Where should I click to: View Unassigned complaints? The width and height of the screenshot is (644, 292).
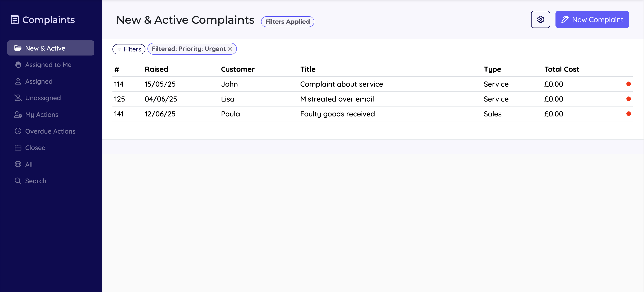pyautogui.click(x=51, y=98)
